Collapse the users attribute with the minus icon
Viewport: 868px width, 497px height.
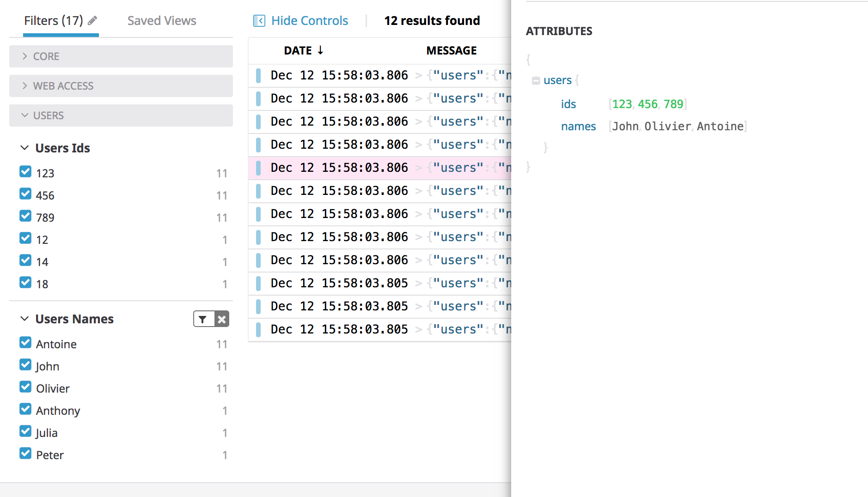coord(536,81)
